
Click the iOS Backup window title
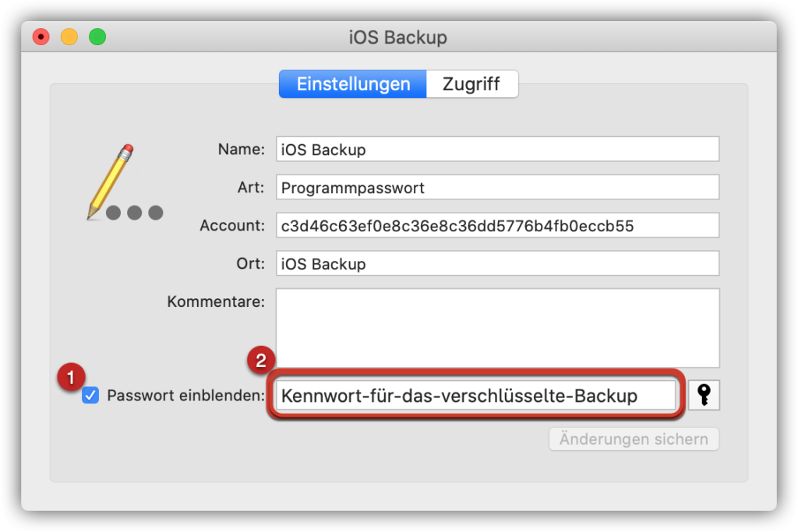(398, 37)
